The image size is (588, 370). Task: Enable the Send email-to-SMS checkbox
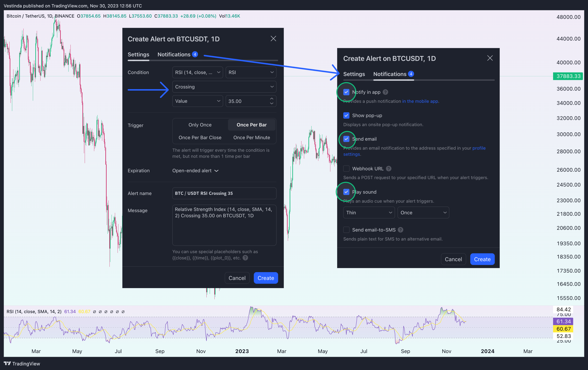[346, 230]
